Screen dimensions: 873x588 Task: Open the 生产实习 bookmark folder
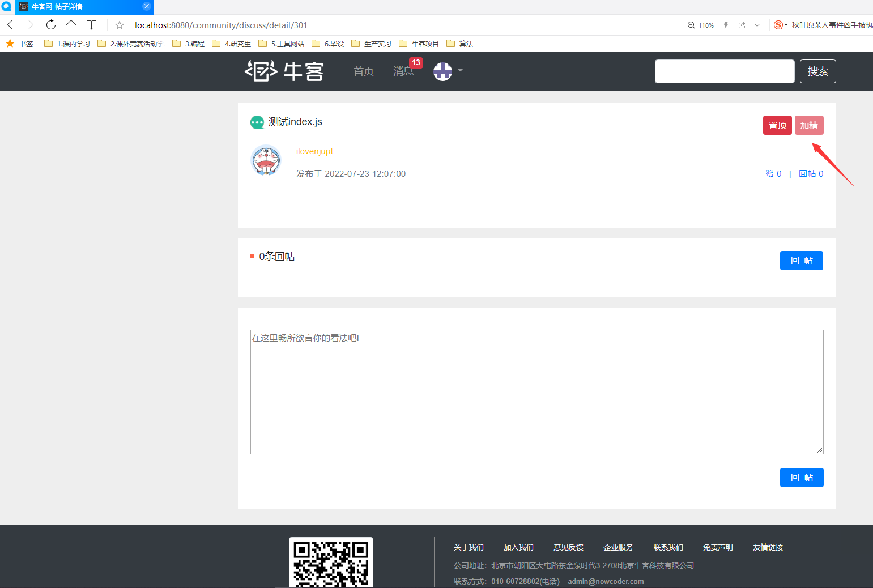pos(371,44)
